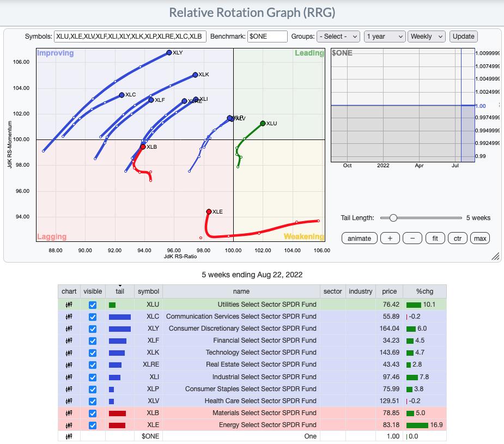Uncheck visibility for XLI

tap(93, 377)
